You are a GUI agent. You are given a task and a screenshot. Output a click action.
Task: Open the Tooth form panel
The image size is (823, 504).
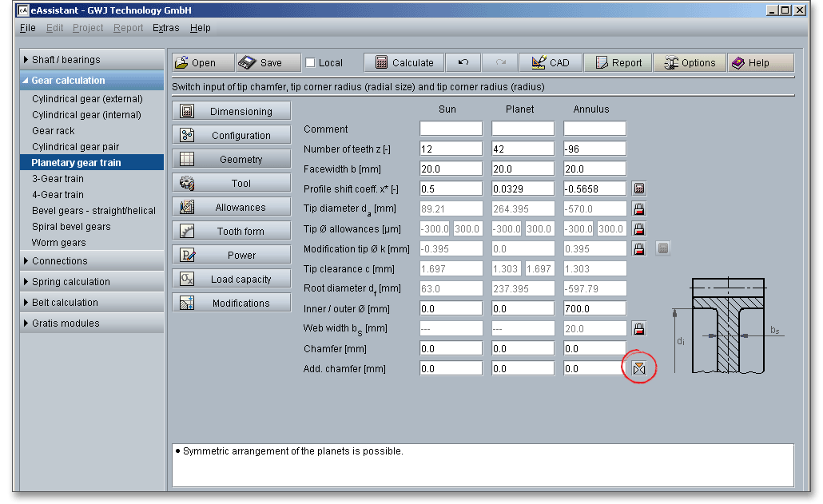point(232,232)
